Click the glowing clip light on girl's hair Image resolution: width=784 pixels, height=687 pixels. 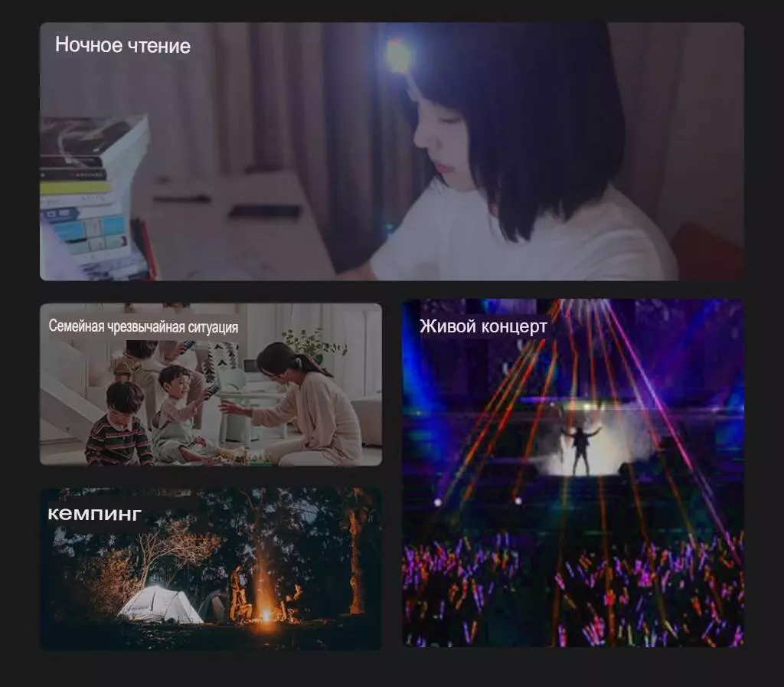[398, 55]
